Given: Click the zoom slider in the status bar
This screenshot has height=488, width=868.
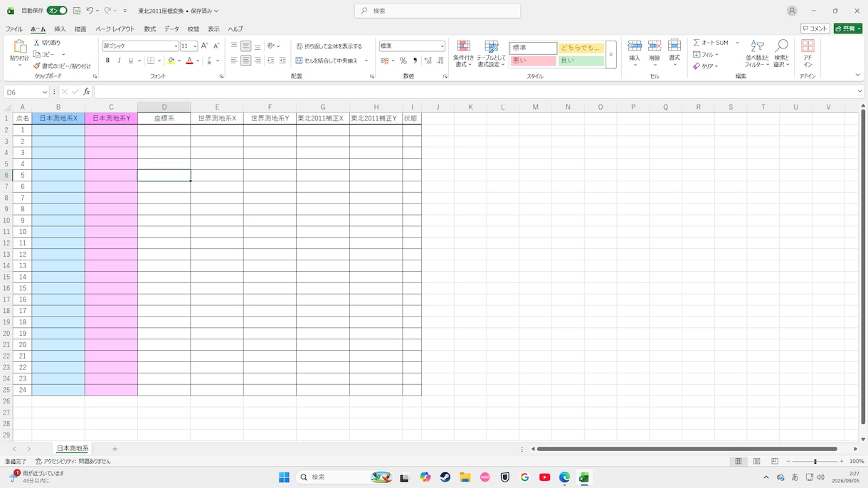Looking at the screenshot, I should click(815, 462).
